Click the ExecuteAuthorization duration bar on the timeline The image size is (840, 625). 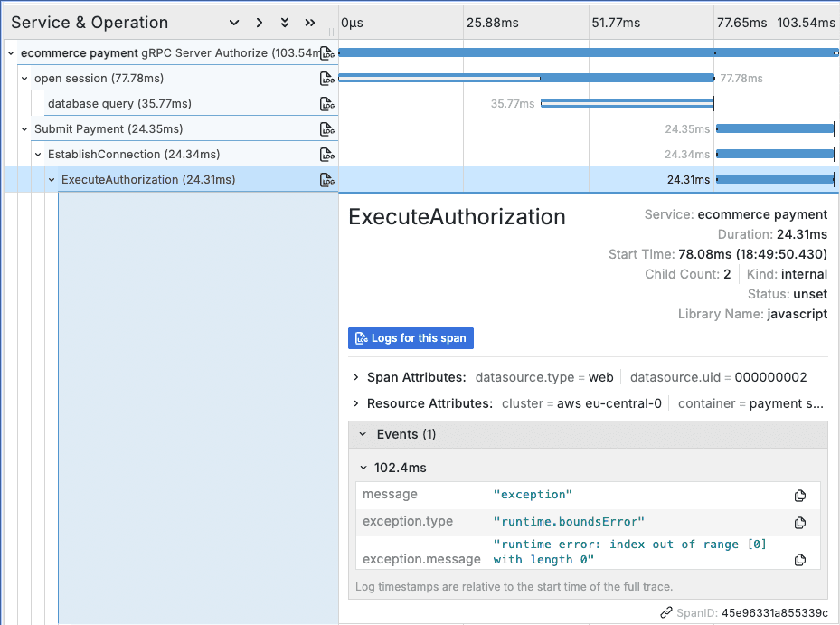(x=776, y=179)
